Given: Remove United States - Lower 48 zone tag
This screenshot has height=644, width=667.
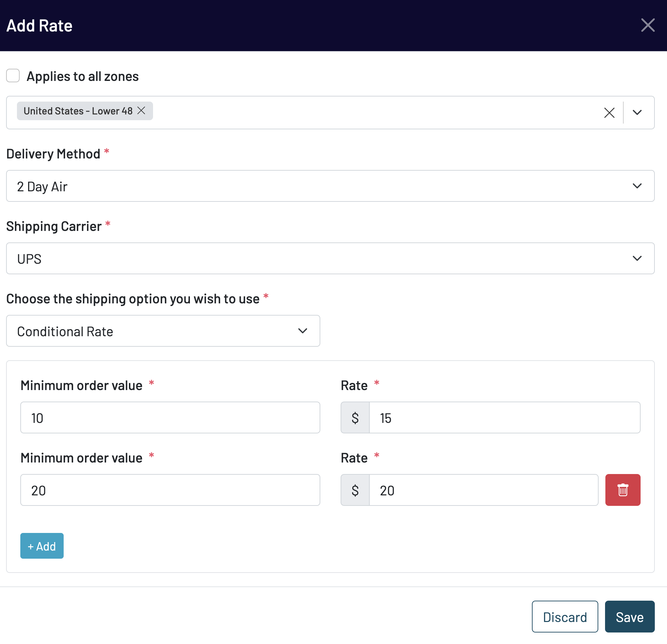Looking at the screenshot, I should [141, 111].
